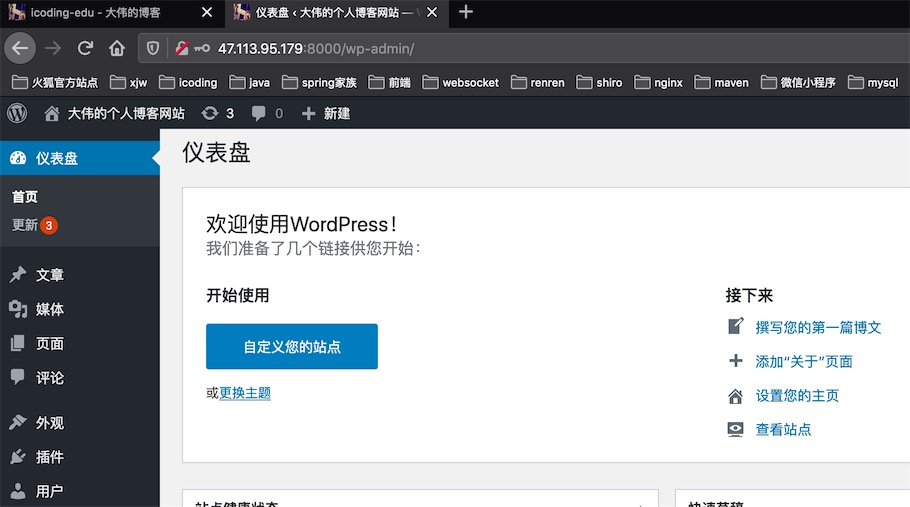910x507 pixels.
Task: Click the monitor icon beside 查看站点
Action: point(735,429)
